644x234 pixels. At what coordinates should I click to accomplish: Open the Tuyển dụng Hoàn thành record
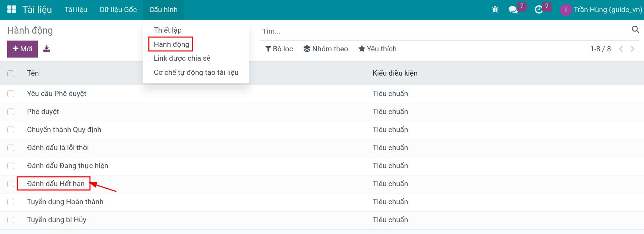[65, 202]
